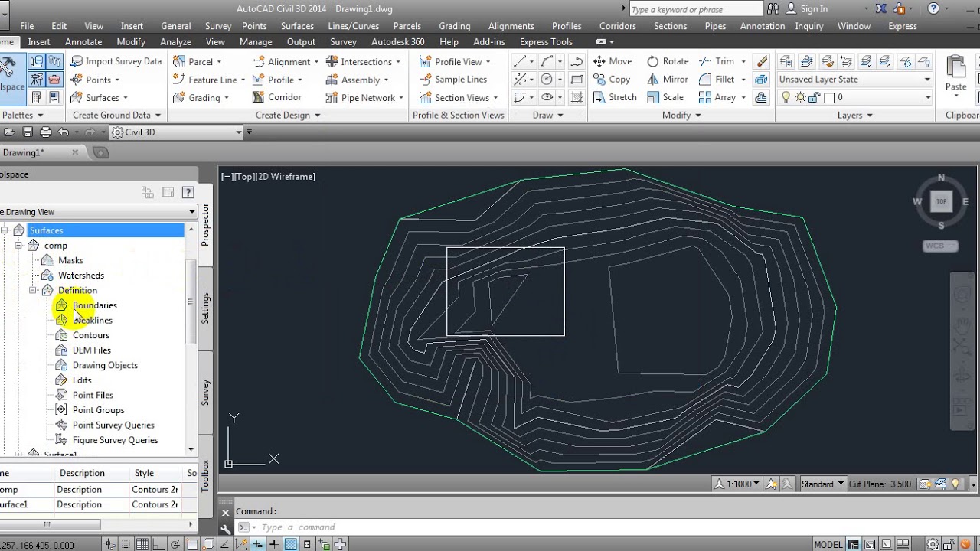This screenshot has width=980, height=551.
Task: Open the Settings toolspace tab
Action: pyautogui.click(x=205, y=308)
